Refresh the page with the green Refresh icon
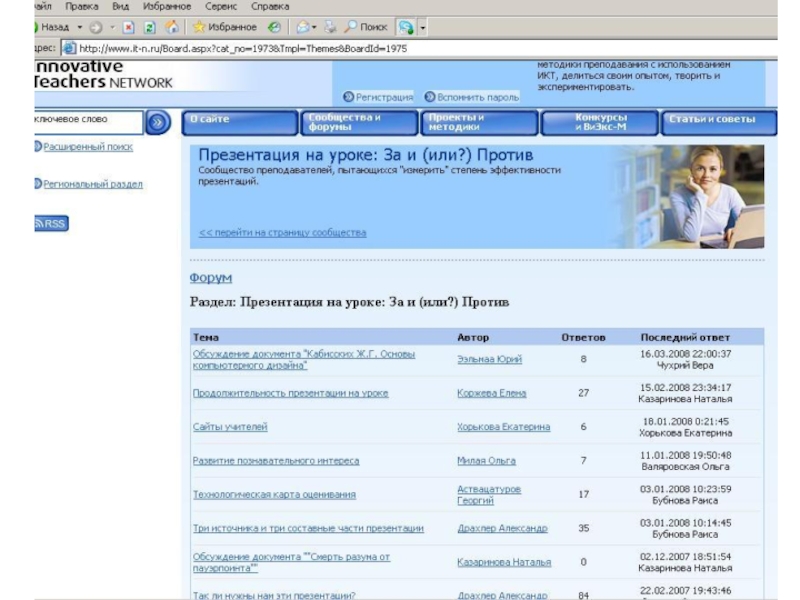Image resolution: width=800 pixels, height=600 pixels. tap(149, 27)
